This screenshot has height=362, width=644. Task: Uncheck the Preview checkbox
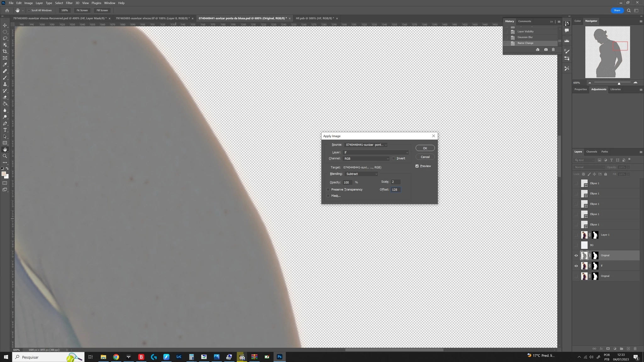point(417,166)
